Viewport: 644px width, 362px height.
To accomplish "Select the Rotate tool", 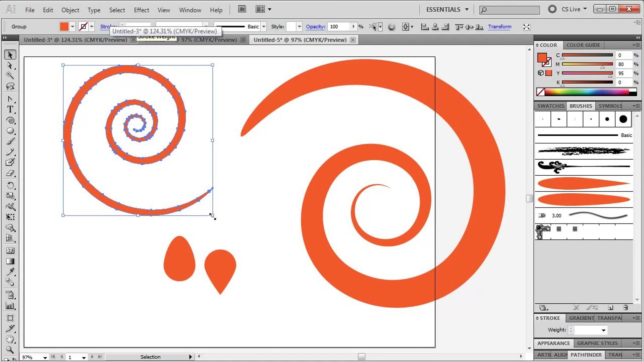I will [x=10, y=185].
